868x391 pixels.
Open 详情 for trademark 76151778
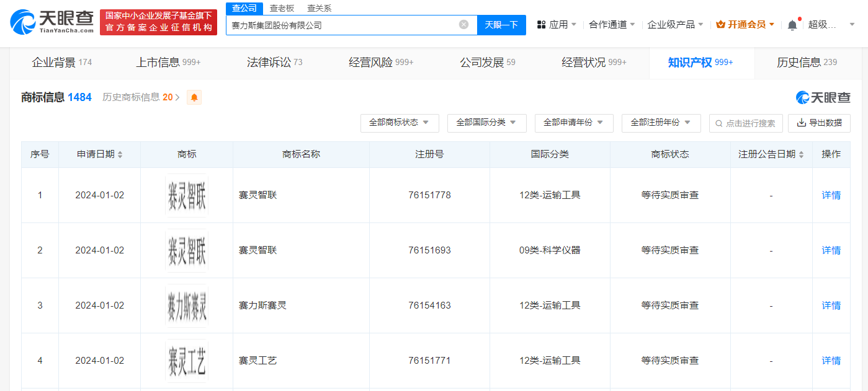coord(831,195)
